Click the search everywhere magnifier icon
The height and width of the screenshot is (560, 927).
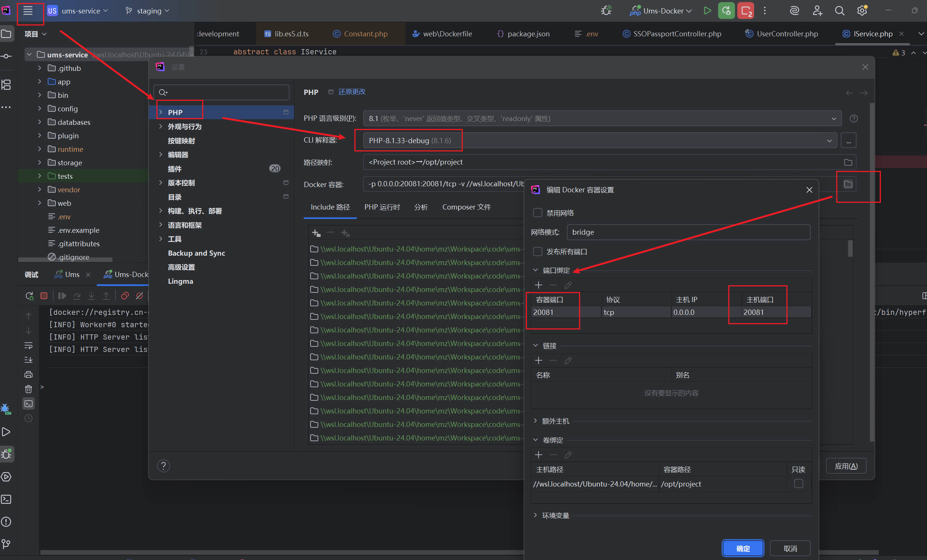coord(839,10)
